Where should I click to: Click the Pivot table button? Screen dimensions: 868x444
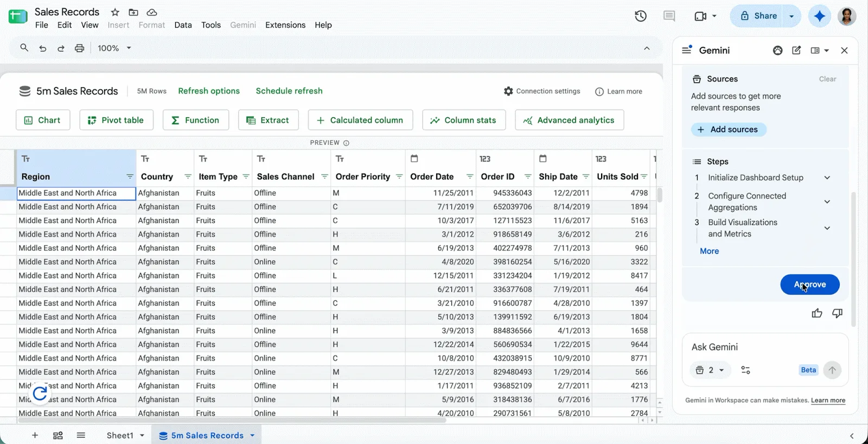[x=116, y=120]
